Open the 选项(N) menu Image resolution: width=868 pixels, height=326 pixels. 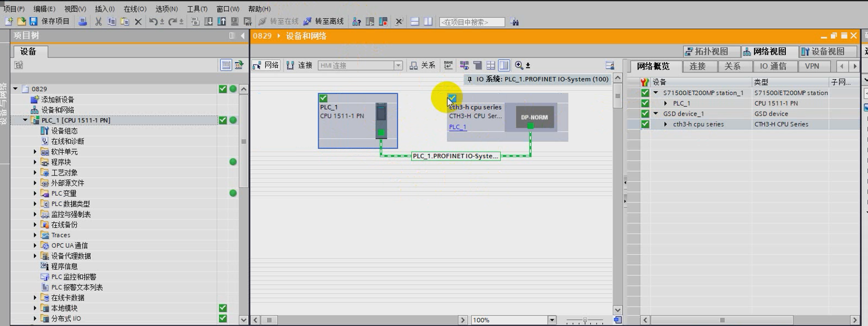[x=167, y=9]
